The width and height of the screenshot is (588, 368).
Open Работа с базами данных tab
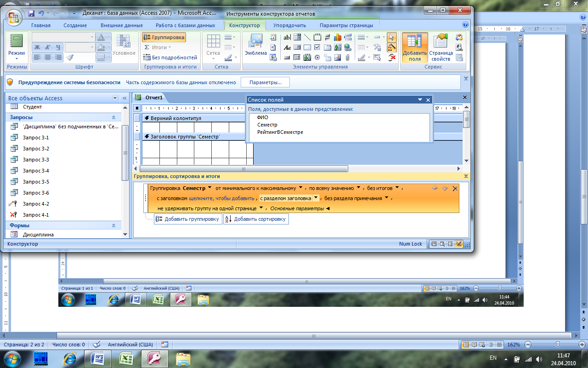point(185,25)
